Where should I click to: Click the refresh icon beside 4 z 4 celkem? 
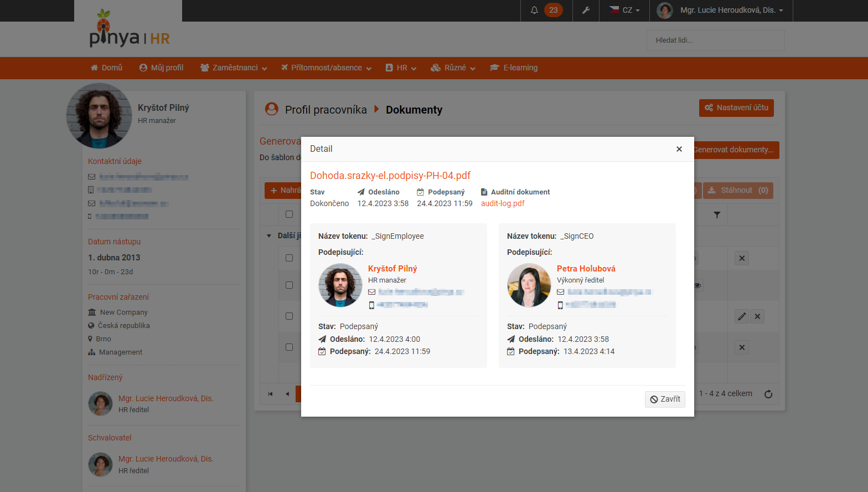point(768,394)
